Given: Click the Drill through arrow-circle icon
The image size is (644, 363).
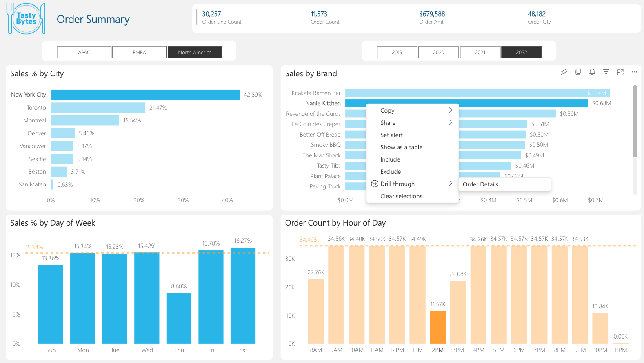Looking at the screenshot, I should click(374, 184).
